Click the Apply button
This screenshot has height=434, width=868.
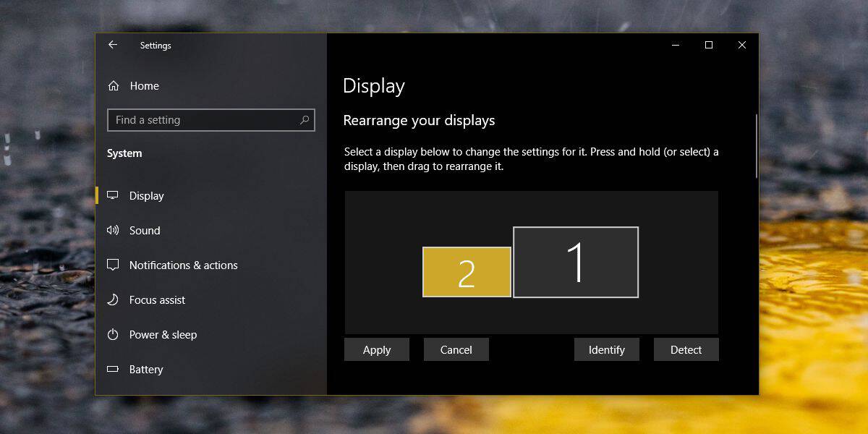tap(377, 349)
